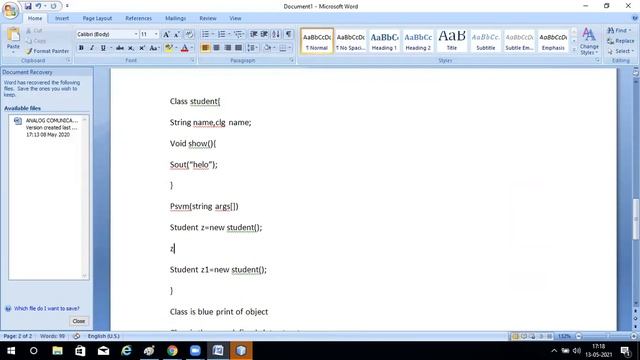Toggle underline formatting
The width and height of the screenshot is (640, 360).
point(103,48)
